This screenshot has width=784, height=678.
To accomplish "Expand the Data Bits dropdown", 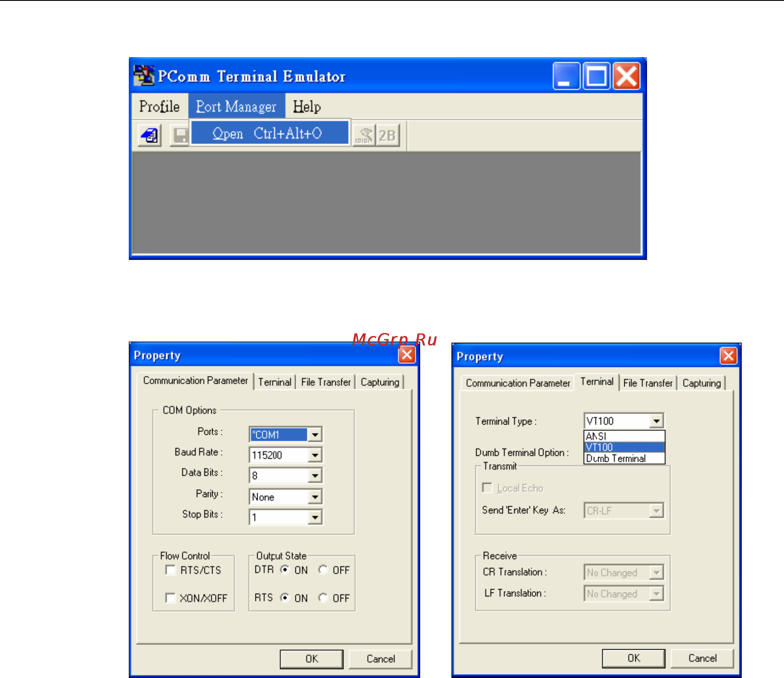I will click(x=315, y=476).
